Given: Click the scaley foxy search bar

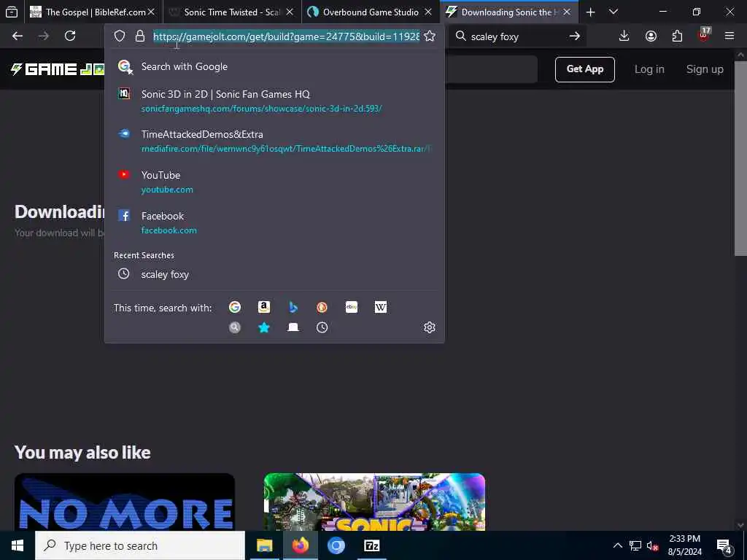Looking at the screenshot, I should click(x=516, y=36).
